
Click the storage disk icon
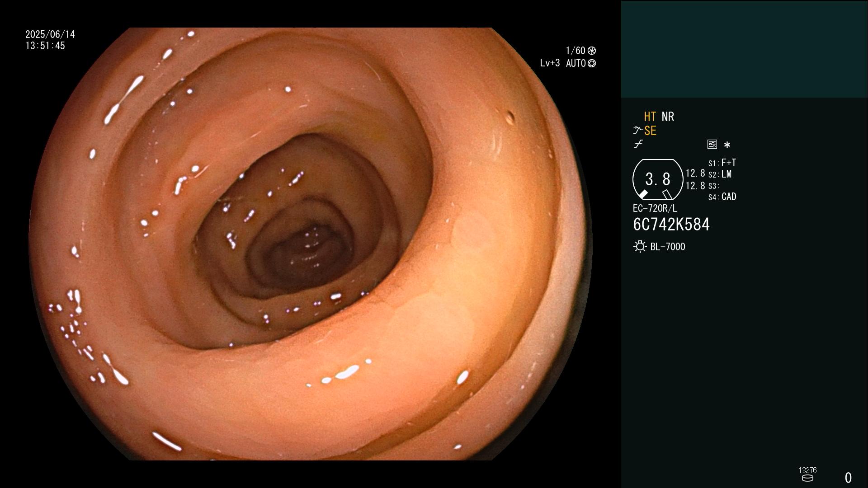coord(807,478)
